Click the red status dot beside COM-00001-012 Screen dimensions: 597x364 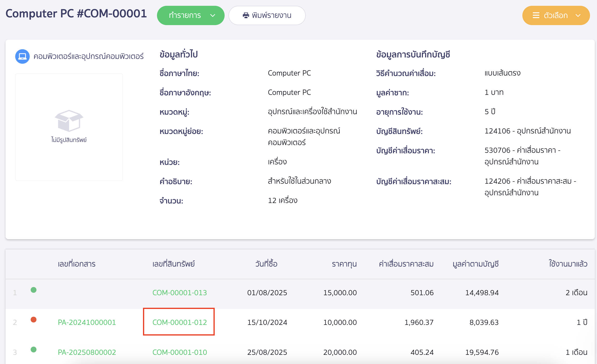pyautogui.click(x=34, y=320)
